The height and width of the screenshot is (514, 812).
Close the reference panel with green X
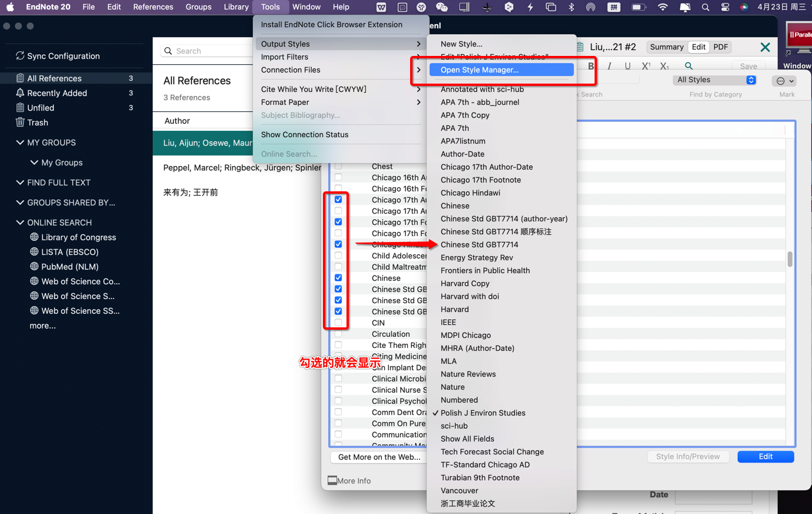765,47
